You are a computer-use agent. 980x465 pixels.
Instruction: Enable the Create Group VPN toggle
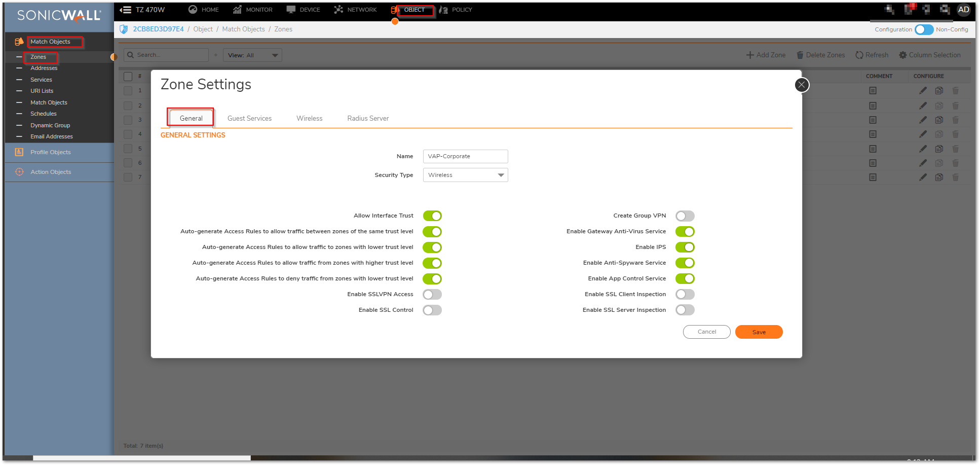[685, 216]
